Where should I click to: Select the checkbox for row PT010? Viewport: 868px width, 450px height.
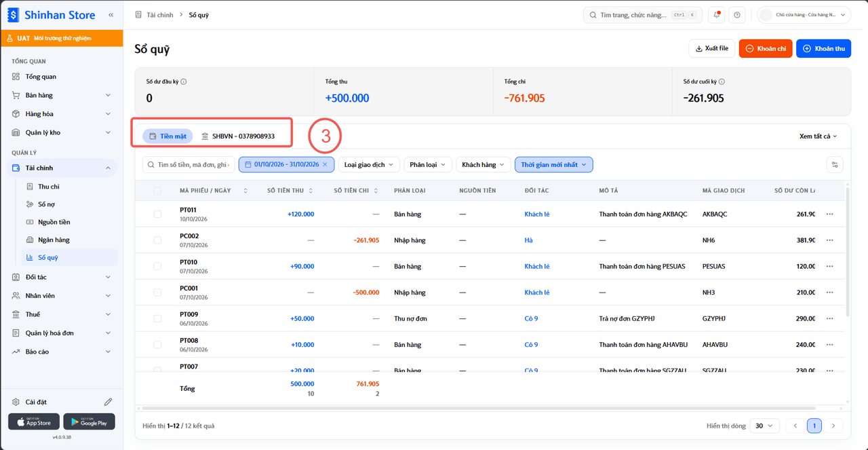(157, 267)
